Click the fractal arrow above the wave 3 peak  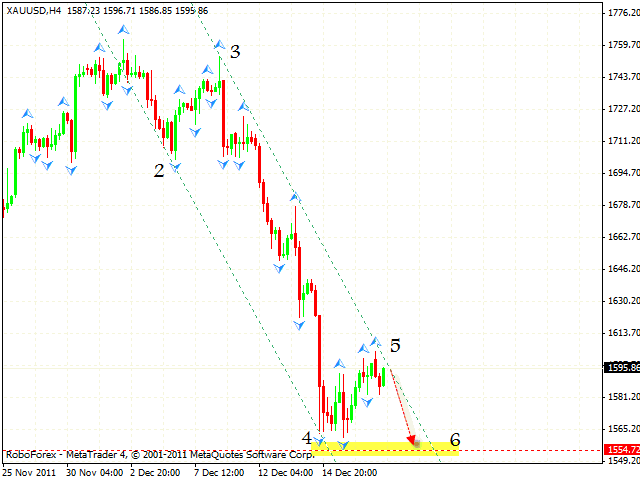[218, 44]
